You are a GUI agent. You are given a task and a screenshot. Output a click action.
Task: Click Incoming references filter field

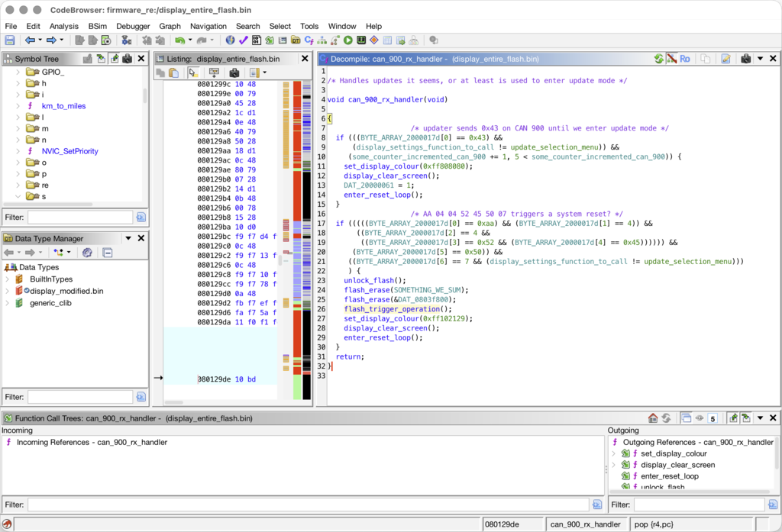click(x=309, y=505)
